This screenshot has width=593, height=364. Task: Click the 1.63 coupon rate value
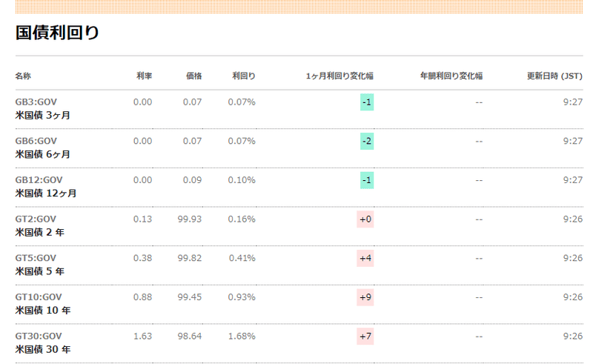click(x=142, y=336)
